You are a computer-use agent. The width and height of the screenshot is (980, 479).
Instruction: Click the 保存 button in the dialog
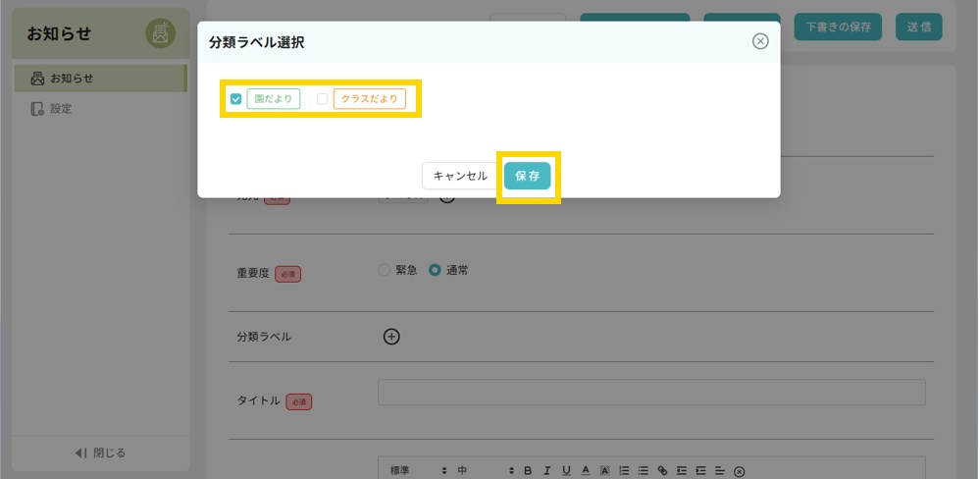coord(528,177)
